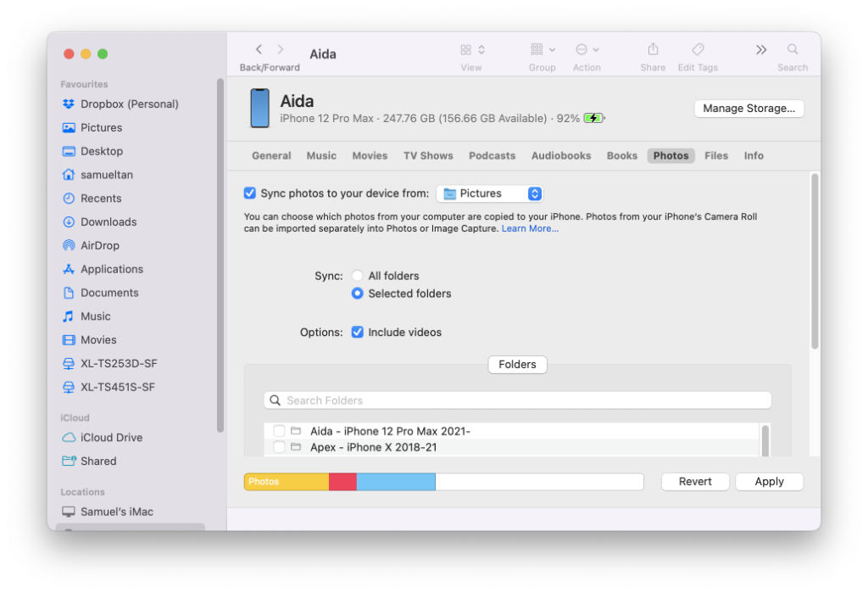Click the Share toolbar icon
This screenshot has height=593, width=868.
(x=653, y=50)
